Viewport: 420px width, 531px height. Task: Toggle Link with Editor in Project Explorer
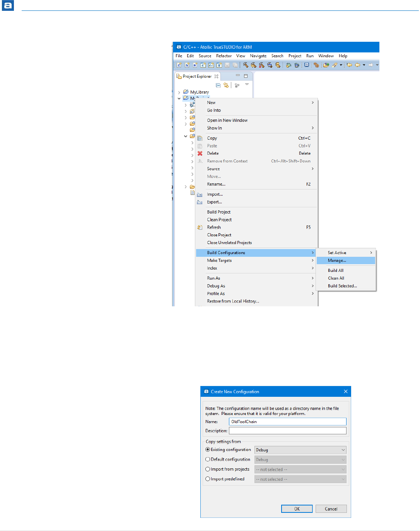226,85
